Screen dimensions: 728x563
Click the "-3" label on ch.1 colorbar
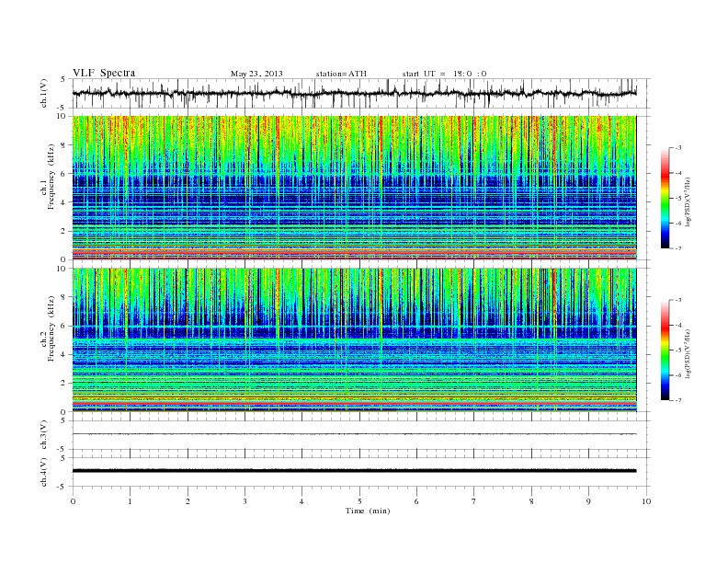[678, 148]
